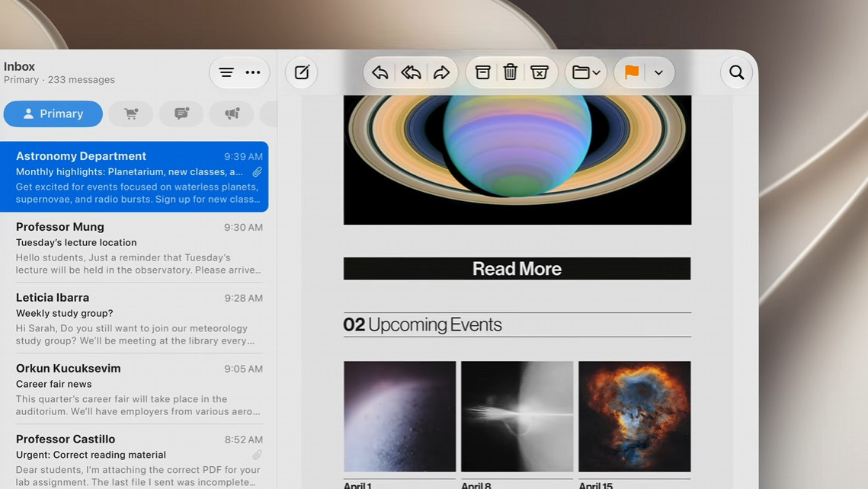Open the Move to folder dropdown
868x489 pixels.
[x=586, y=72]
